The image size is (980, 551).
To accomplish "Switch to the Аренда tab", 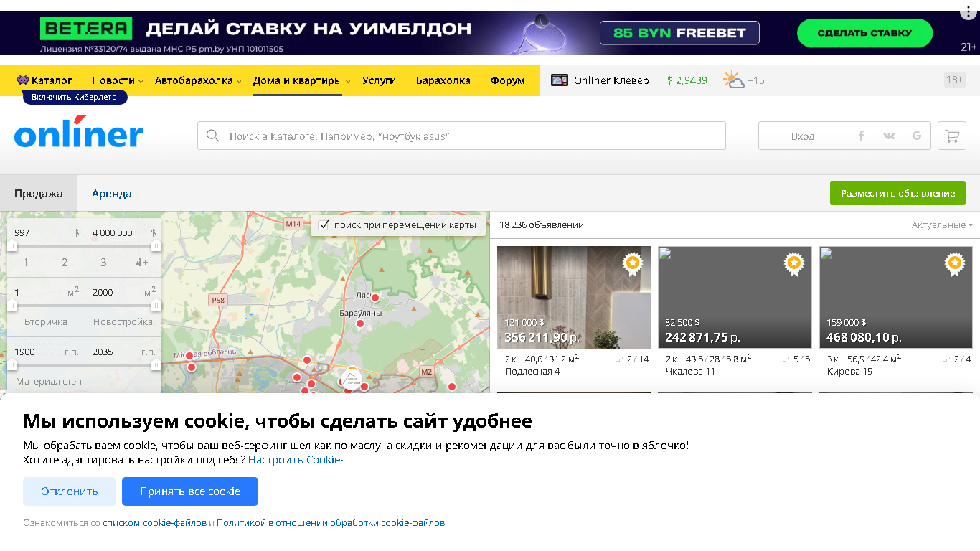I will (112, 194).
